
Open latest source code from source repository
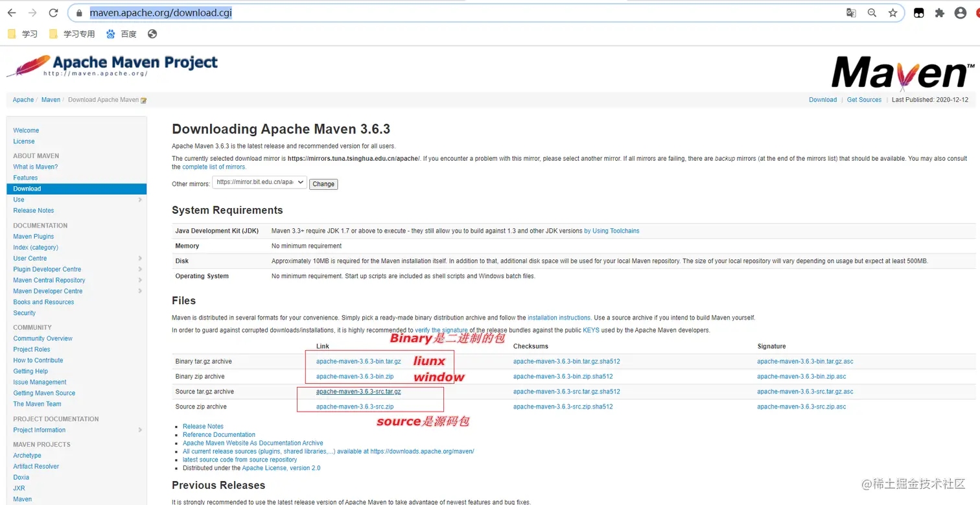[x=240, y=460]
